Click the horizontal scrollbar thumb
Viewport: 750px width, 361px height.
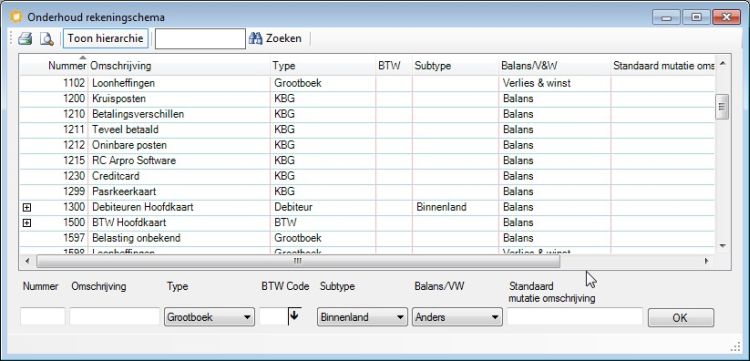pyautogui.click(x=298, y=261)
